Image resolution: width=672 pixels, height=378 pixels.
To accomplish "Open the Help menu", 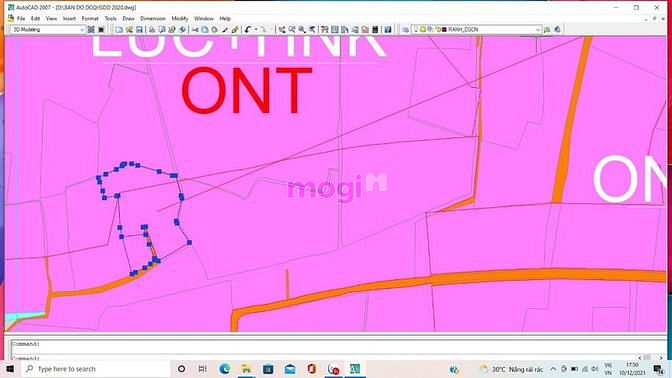I will tap(225, 18).
